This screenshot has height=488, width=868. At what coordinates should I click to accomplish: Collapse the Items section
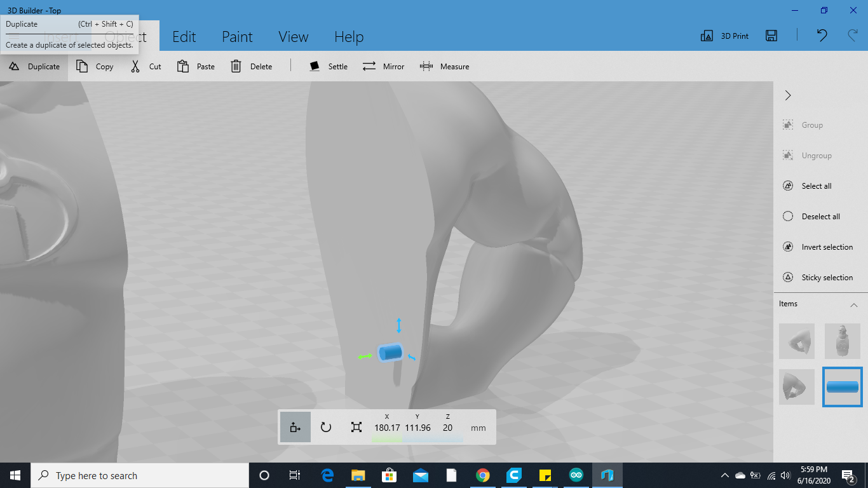click(x=855, y=305)
